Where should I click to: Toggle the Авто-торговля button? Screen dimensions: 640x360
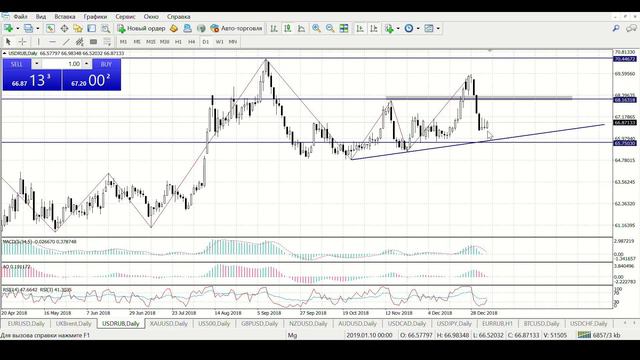click(x=236, y=28)
